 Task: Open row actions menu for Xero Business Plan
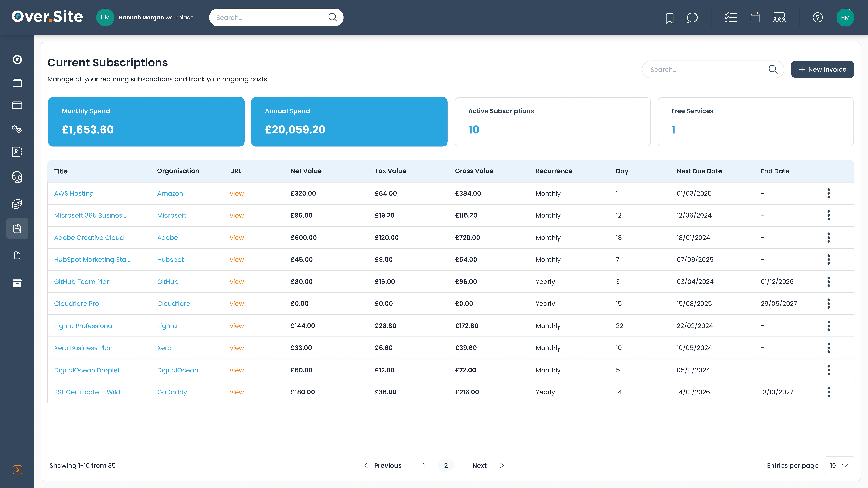[x=829, y=348]
